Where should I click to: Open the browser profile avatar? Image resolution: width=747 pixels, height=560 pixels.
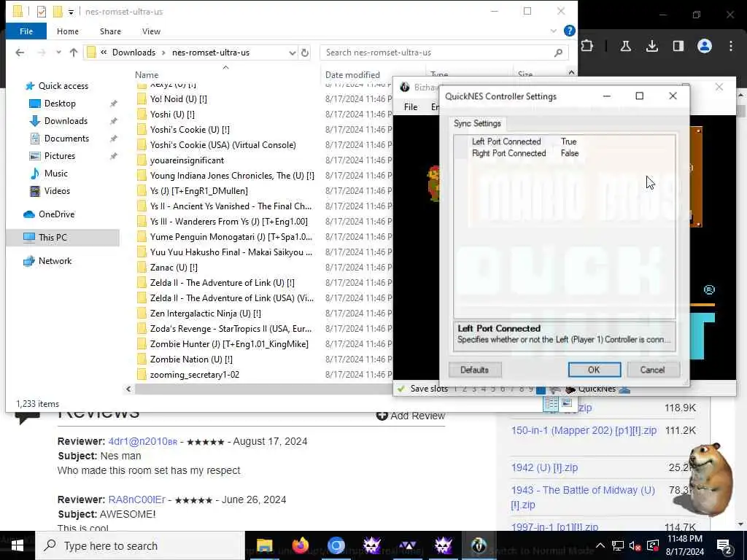705,46
